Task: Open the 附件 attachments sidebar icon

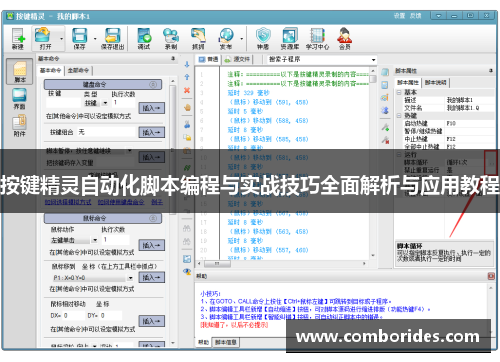Action: pyautogui.click(x=19, y=126)
